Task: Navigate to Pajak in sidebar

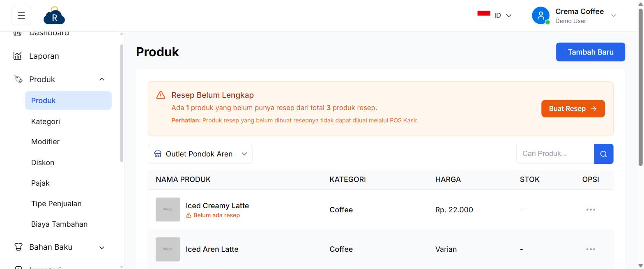Action: tap(40, 183)
